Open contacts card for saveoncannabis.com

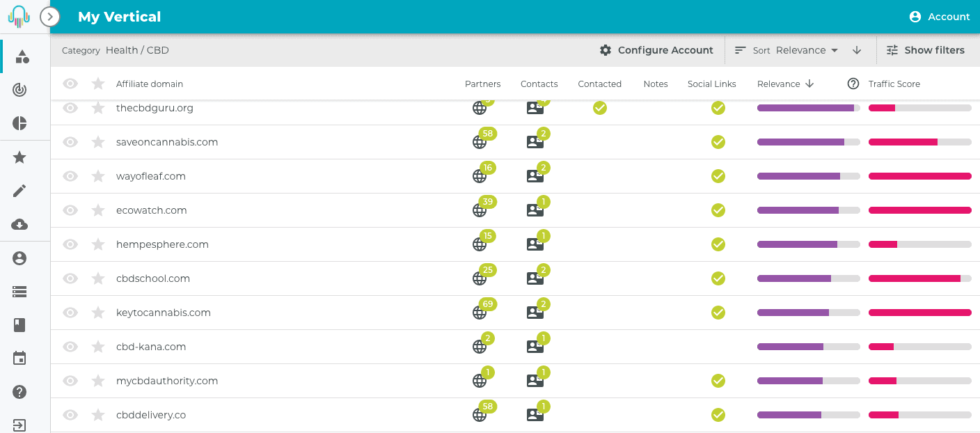[535, 142]
